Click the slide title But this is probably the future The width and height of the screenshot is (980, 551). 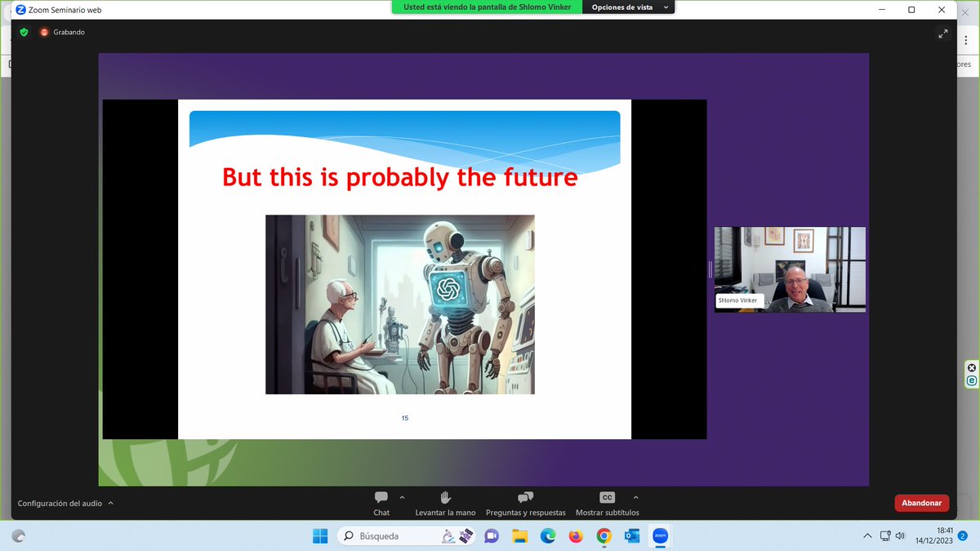pyautogui.click(x=400, y=177)
